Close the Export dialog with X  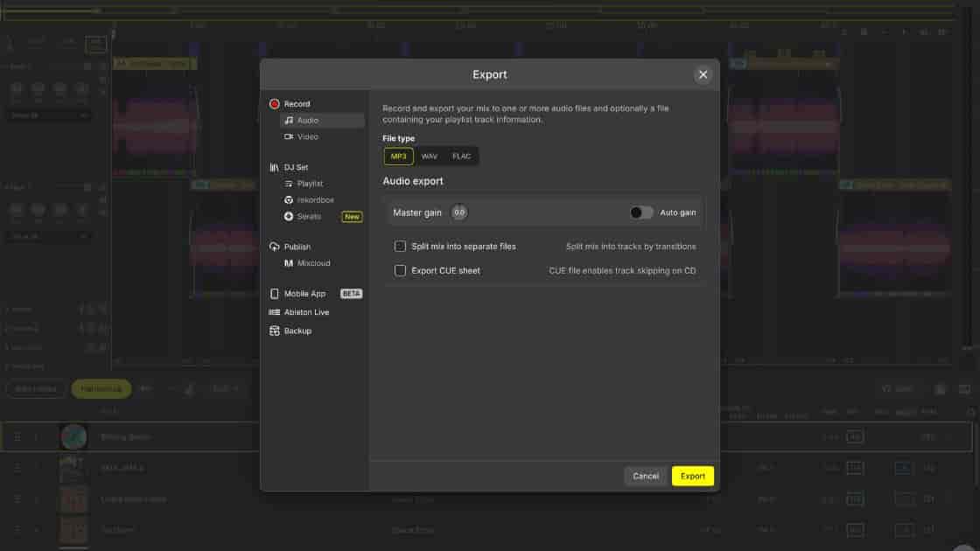coord(703,75)
